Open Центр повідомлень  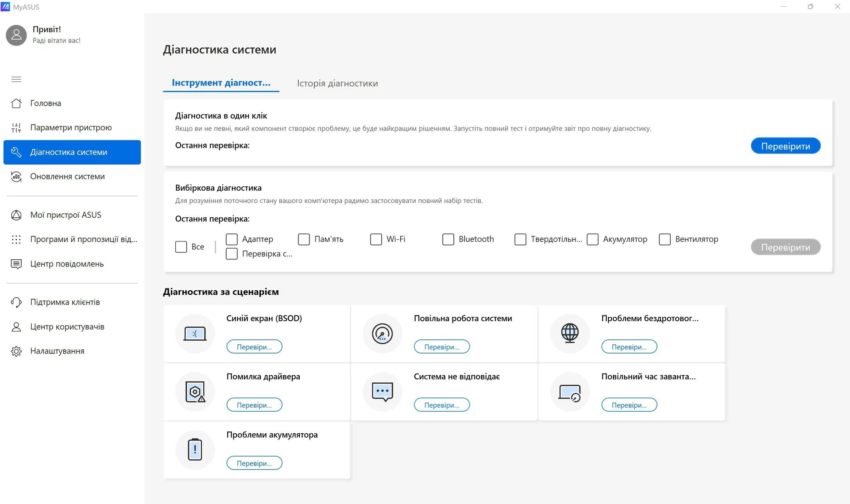[72, 264]
